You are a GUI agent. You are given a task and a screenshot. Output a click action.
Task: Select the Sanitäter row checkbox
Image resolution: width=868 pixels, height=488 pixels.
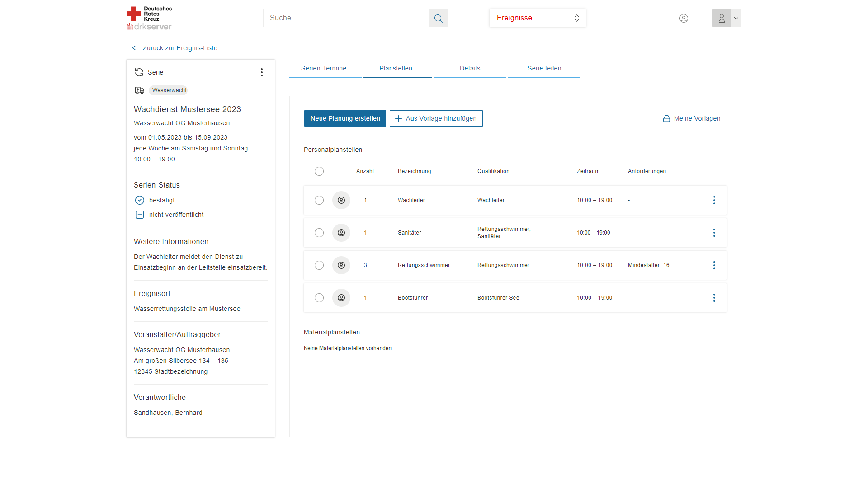(x=319, y=233)
